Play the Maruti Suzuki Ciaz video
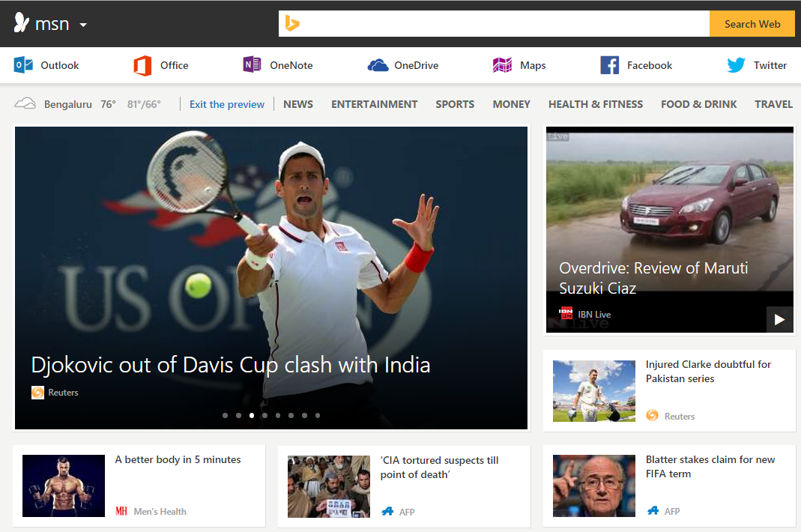801x532 pixels. coord(779,319)
